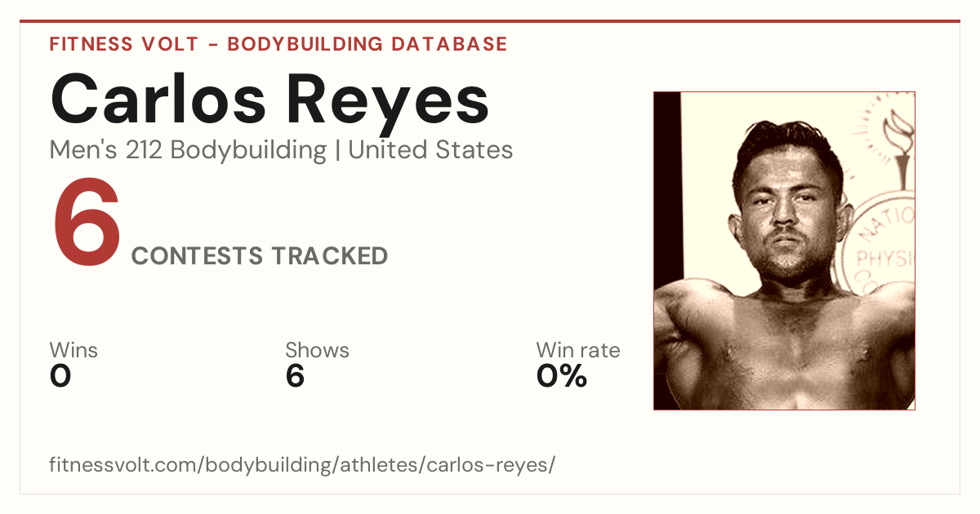This screenshot has width=980, height=514.
Task: Click the Fitness Volt header text
Action: point(122,44)
